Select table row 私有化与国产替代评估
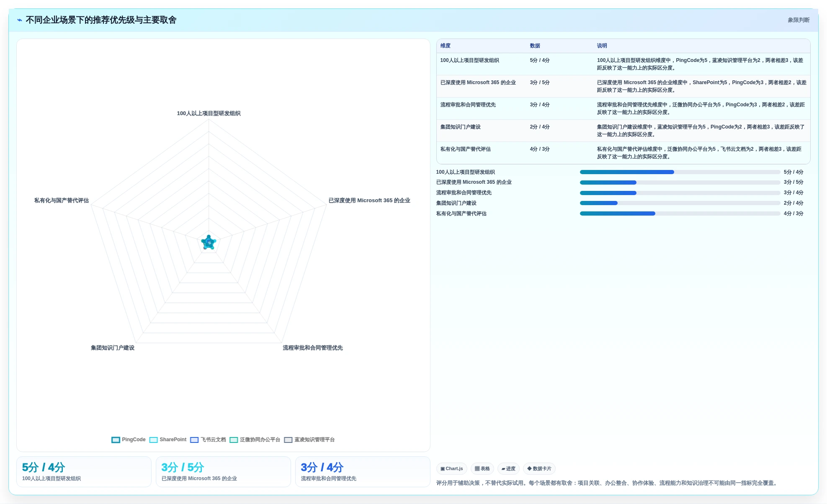This screenshot has height=504, width=827. click(623, 153)
